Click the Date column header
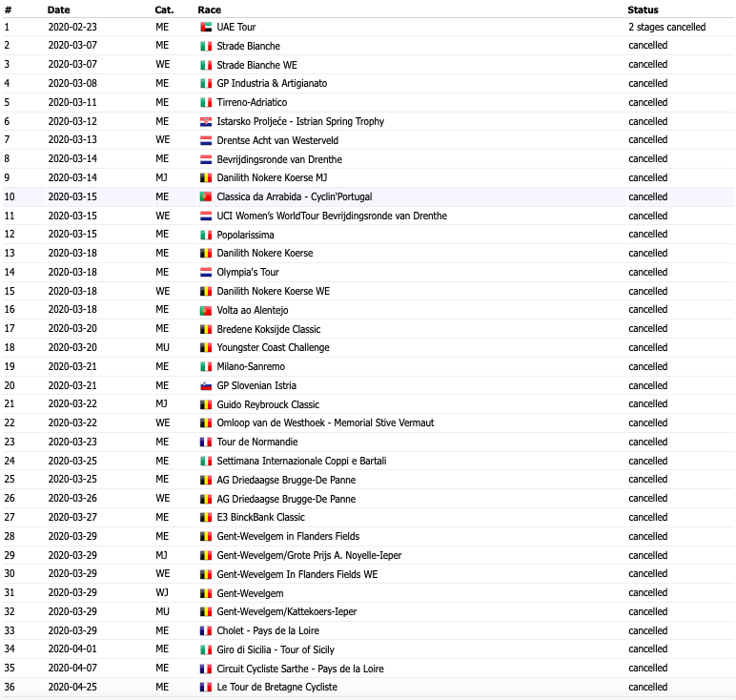Screen dimensions: 736x700 click(x=59, y=10)
